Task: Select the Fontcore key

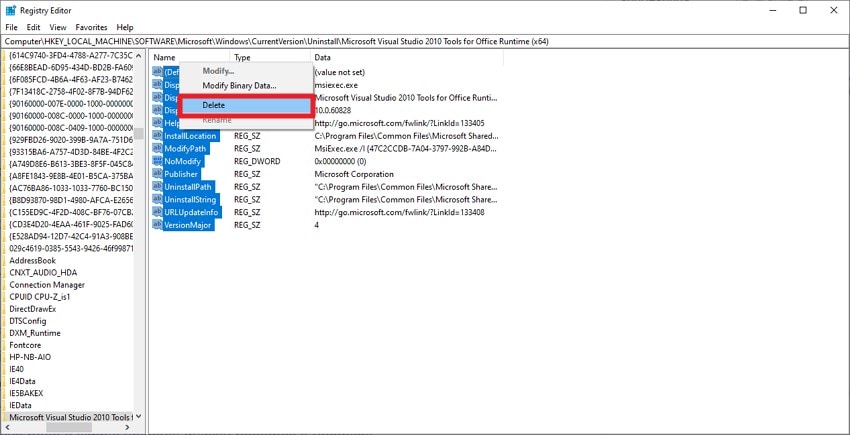Action: tap(25, 345)
